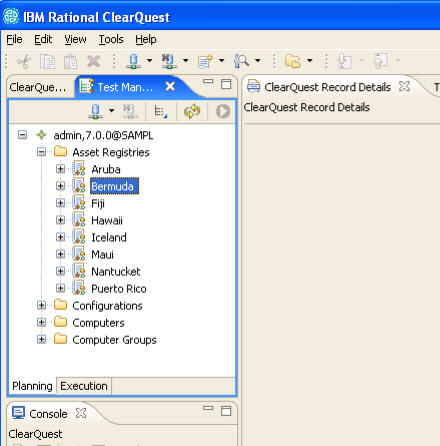Image resolution: width=440 pixels, height=446 pixels.
Task: Expand the Hawaii registry node
Action: (60, 220)
